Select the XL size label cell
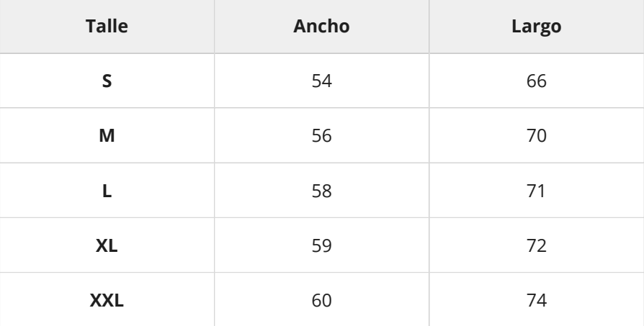644x326 pixels. pyautogui.click(x=107, y=245)
